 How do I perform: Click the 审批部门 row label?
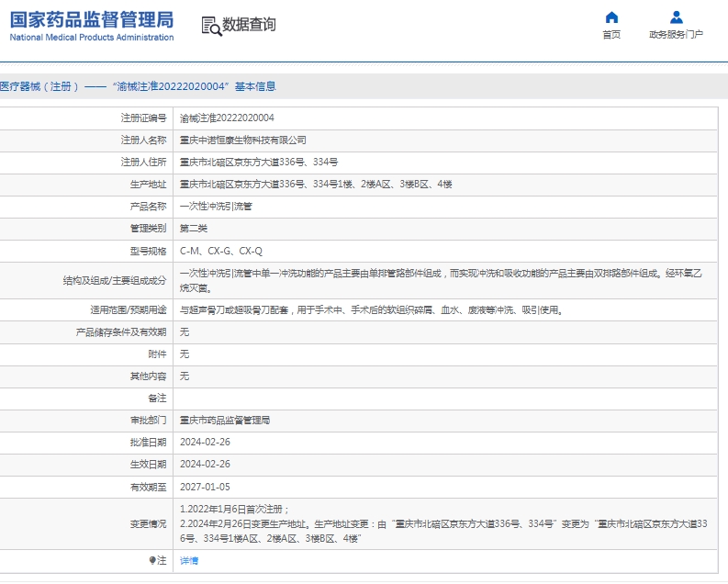148,421
